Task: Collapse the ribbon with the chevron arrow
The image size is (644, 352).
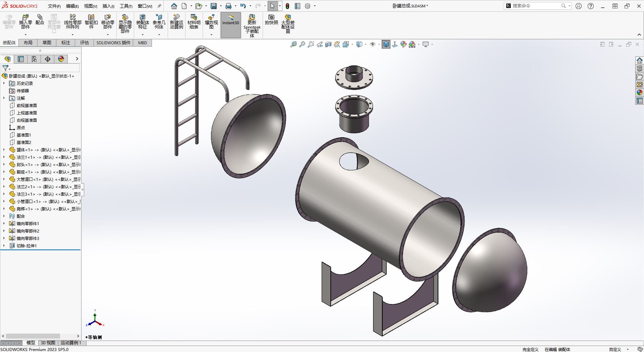Action: point(639,35)
